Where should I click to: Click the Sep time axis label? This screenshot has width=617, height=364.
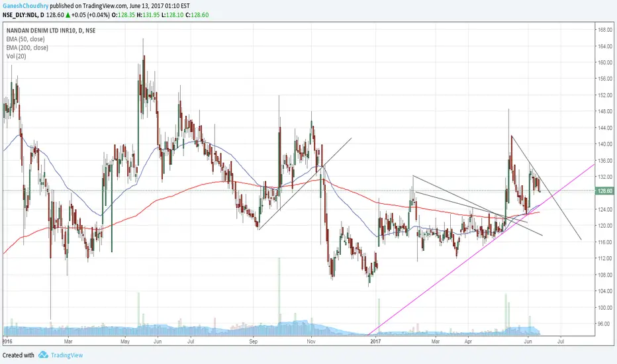[x=254, y=341]
